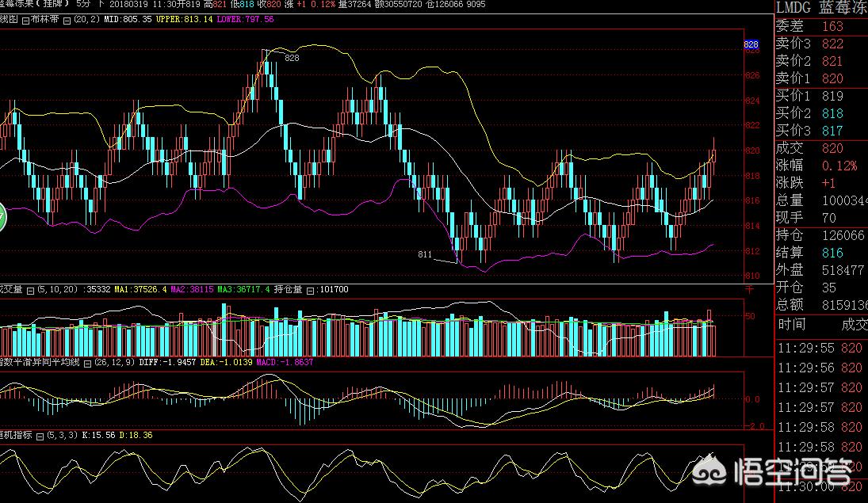This screenshot has width=868, height=503.
Task: Click the DEA:-1.0139 value
Action: tap(226, 363)
